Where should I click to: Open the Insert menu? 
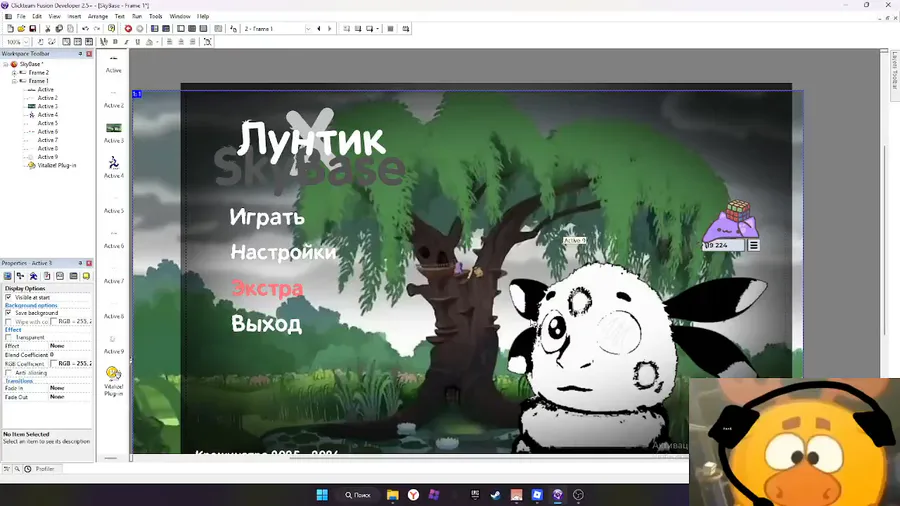tap(75, 17)
